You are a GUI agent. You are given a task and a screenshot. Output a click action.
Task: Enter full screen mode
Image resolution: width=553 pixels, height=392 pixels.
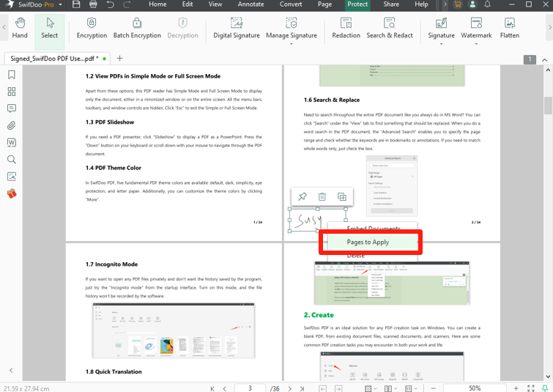click(x=530, y=388)
